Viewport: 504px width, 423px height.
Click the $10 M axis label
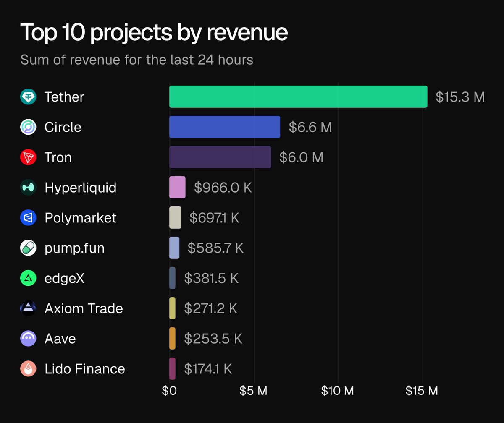(x=338, y=391)
